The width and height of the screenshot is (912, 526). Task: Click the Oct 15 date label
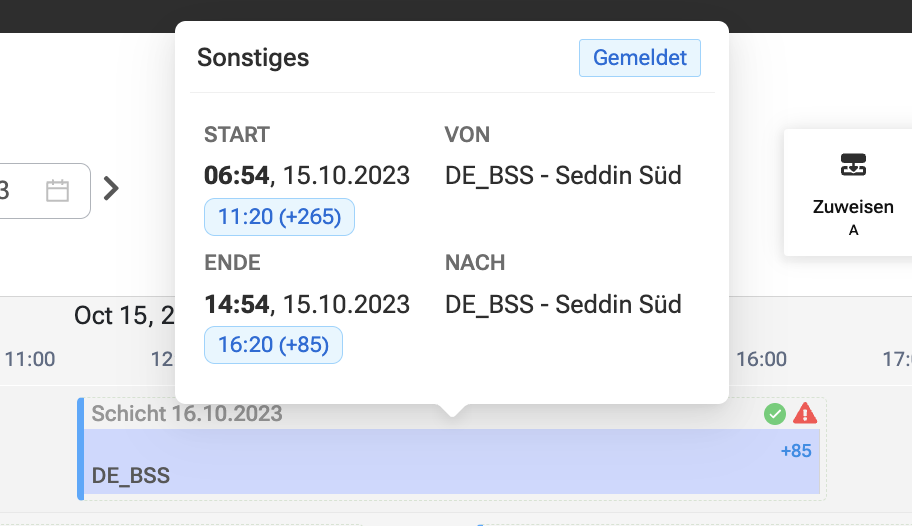point(124,315)
